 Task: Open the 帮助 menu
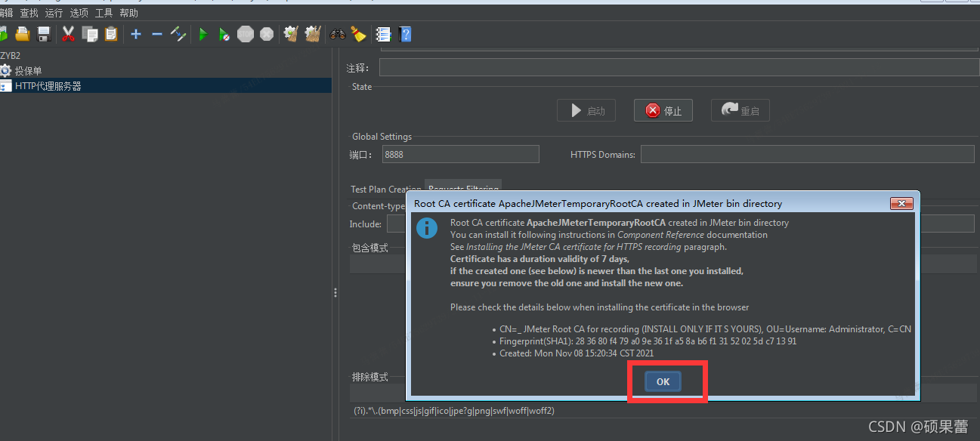pyautogui.click(x=128, y=13)
